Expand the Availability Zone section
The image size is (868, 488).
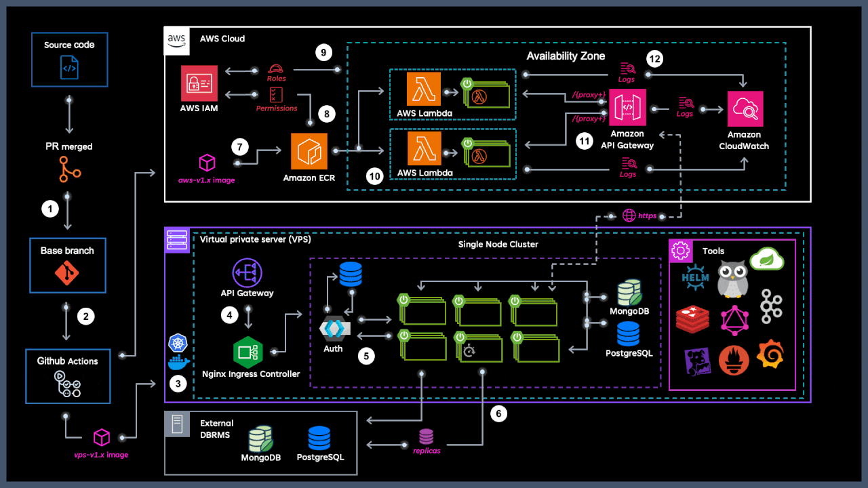coord(566,56)
